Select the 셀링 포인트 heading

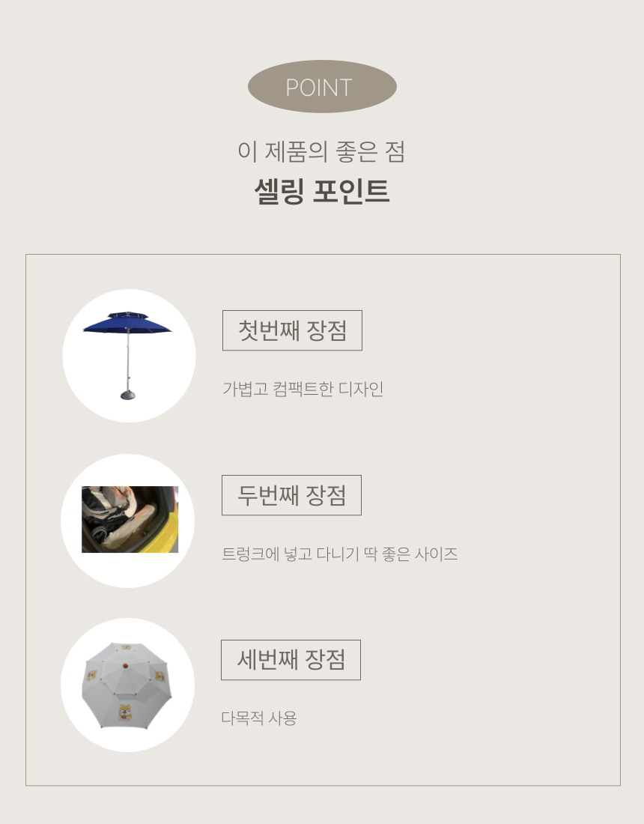click(321, 191)
